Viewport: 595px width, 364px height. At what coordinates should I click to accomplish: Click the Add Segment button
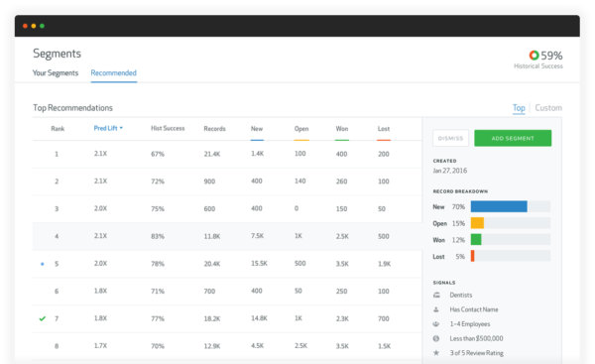click(513, 138)
